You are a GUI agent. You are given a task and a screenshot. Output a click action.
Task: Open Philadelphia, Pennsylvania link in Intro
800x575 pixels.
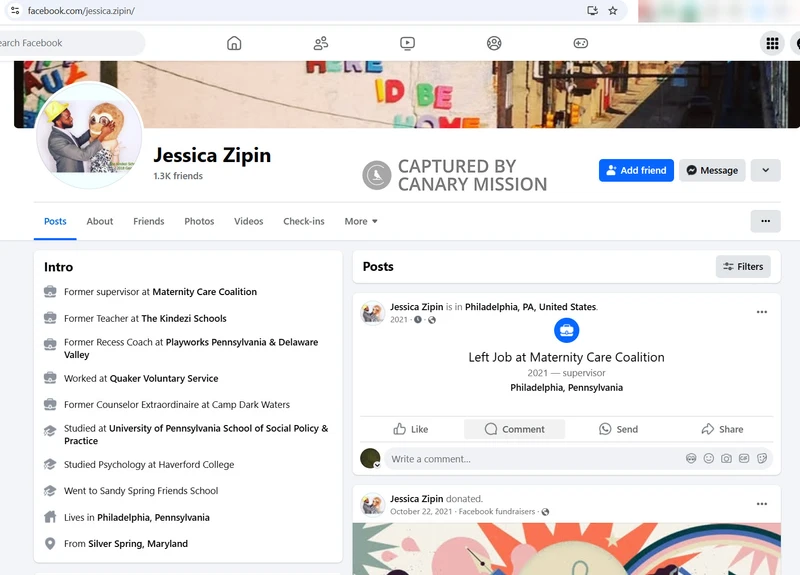pos(153,517)
